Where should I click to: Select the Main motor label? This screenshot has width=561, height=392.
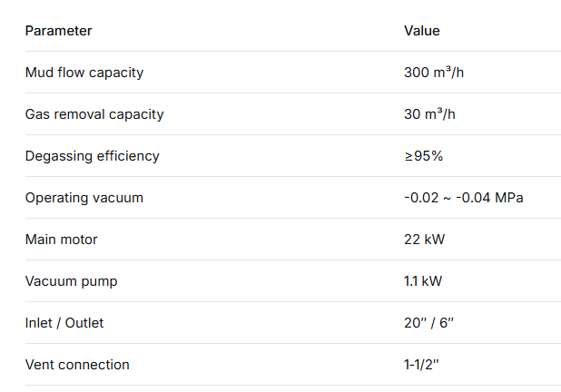[x=61, y=240]
